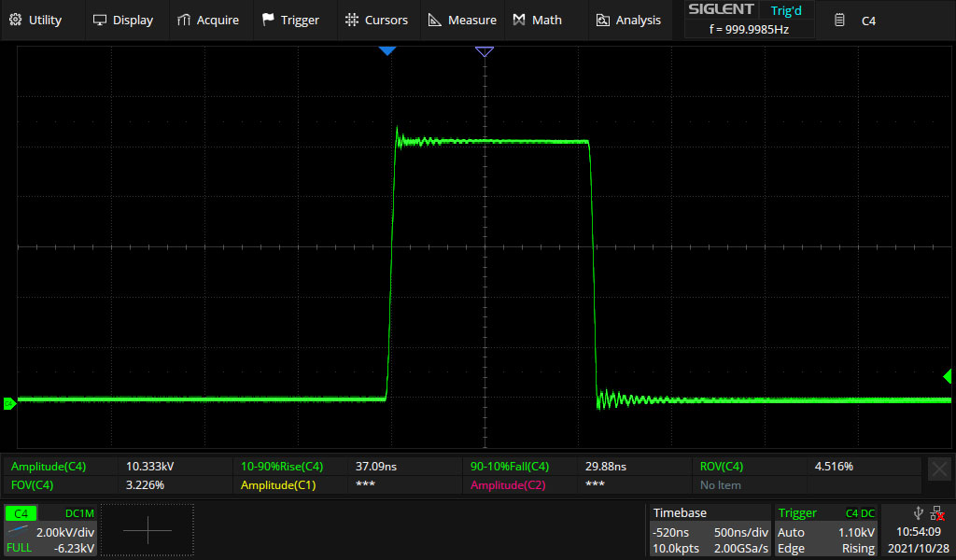Click the Trig'd status indicator
The height and width of the screenshot is (560, 956).
click(786, 10)
